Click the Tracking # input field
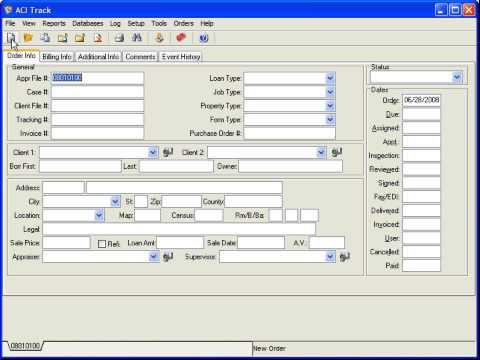The height and width of the screenshot is (360, 480). [97, 119]
